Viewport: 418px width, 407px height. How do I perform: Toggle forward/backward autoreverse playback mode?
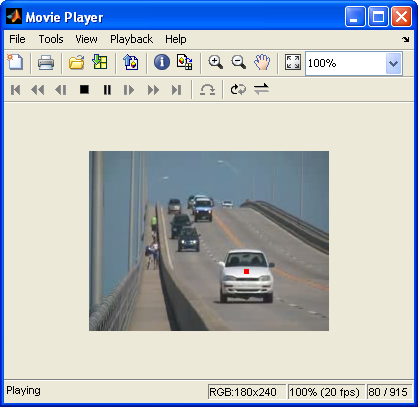pos(261,89)
